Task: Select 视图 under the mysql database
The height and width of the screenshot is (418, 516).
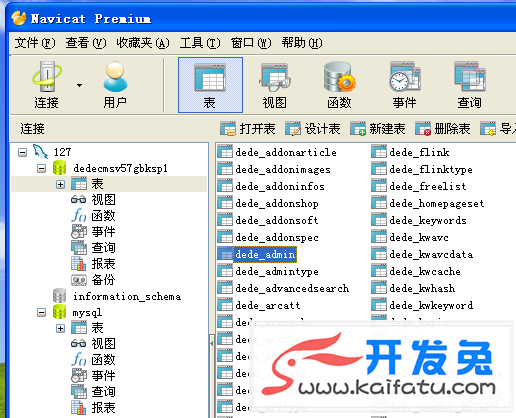Action: [x=93, y=344]
